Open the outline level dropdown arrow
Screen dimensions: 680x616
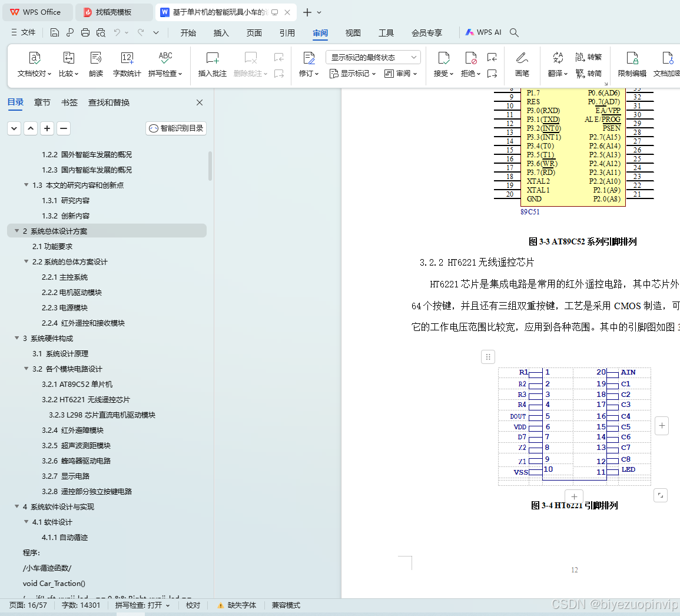(x=14, y=128)
